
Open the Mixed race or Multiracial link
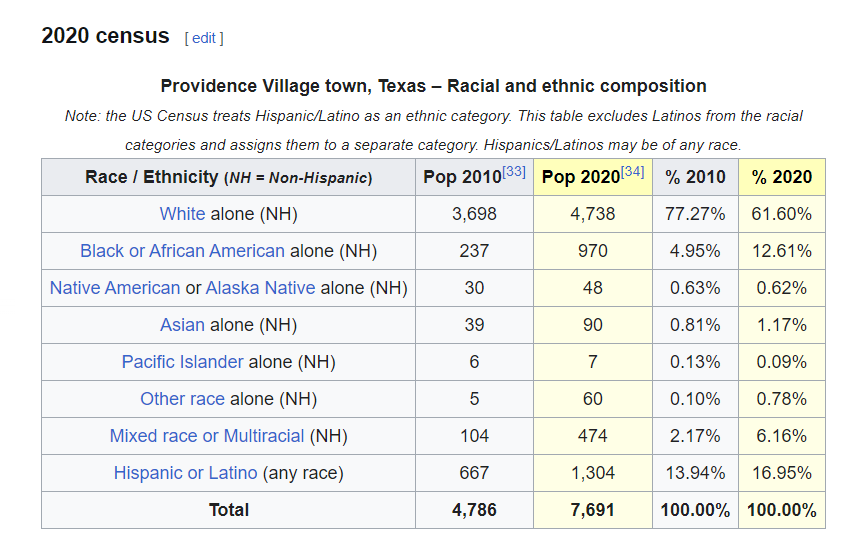tap(207, 435)
